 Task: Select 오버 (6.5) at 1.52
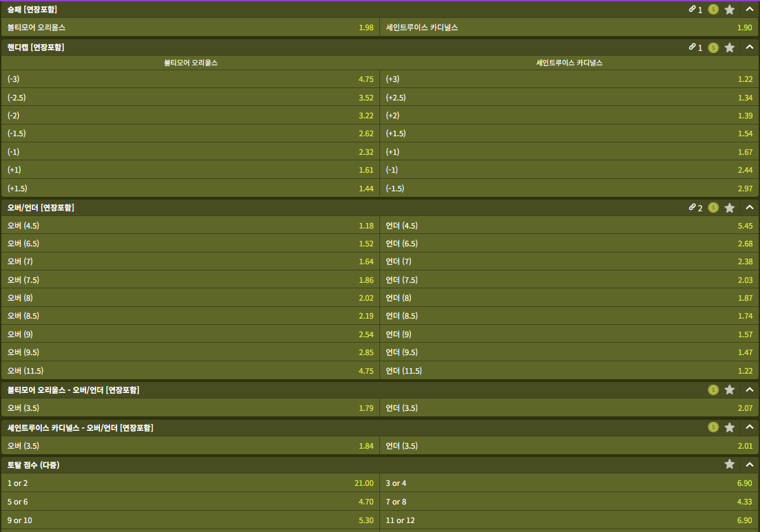[x=191, y=243]
